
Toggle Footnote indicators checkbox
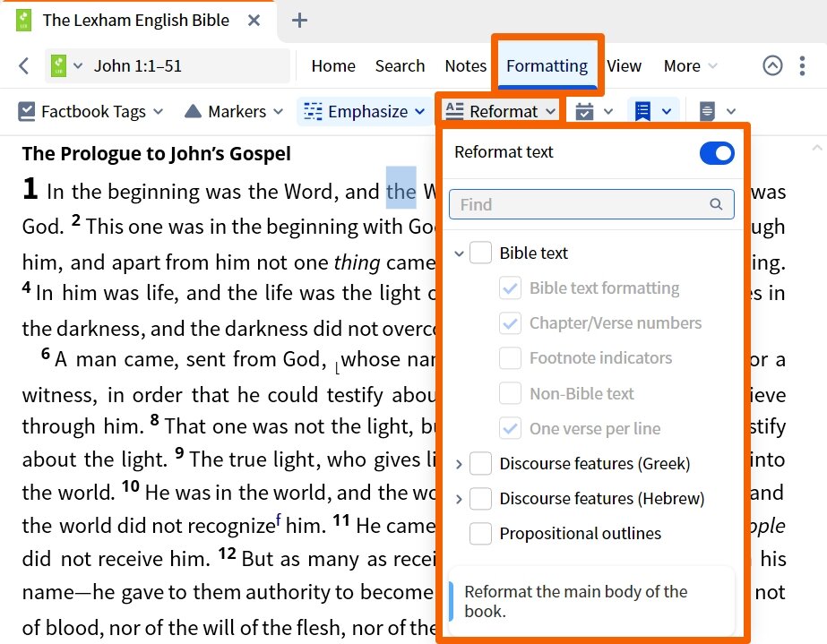pos(510,358)
